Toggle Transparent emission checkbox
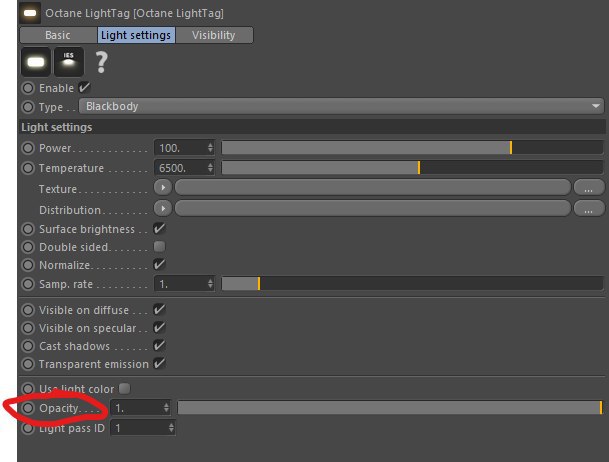 point(159,364)
